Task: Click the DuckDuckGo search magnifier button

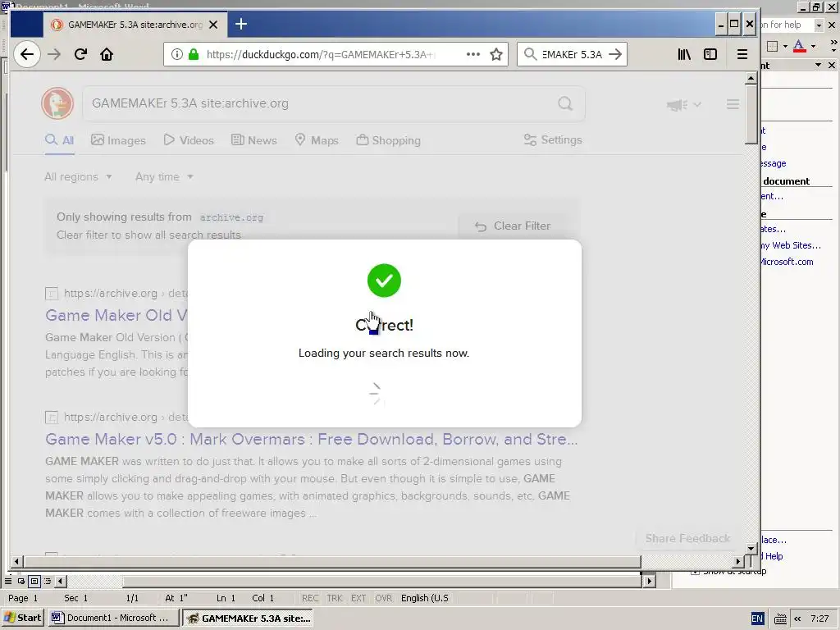Action: pos(565,103)
